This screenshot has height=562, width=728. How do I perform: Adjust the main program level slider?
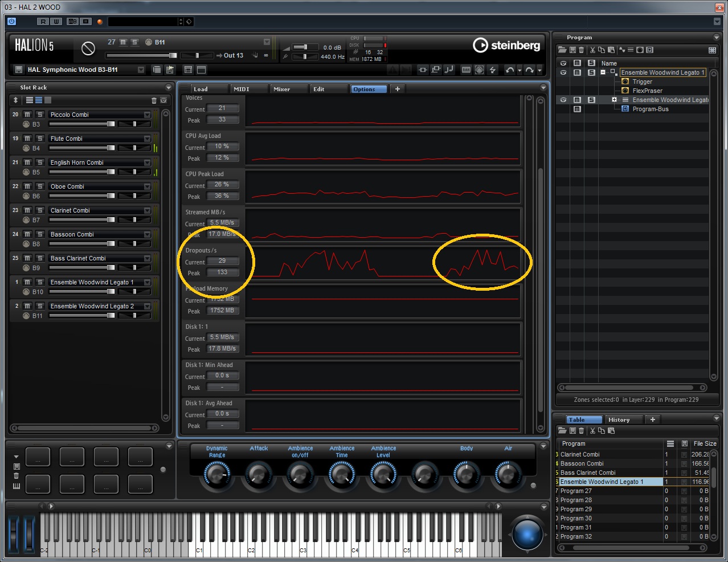coord(141,55)
